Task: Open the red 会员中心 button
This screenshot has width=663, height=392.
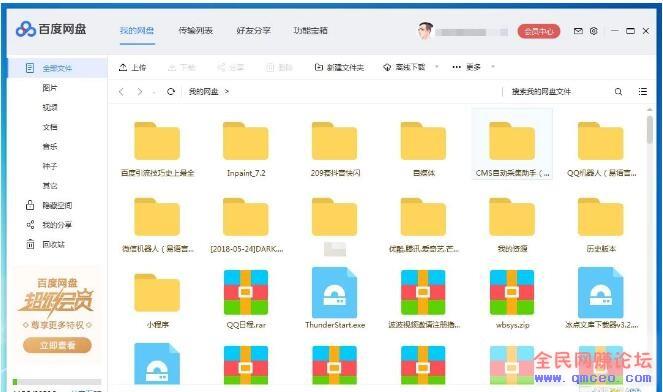Action: pos(539,31)
